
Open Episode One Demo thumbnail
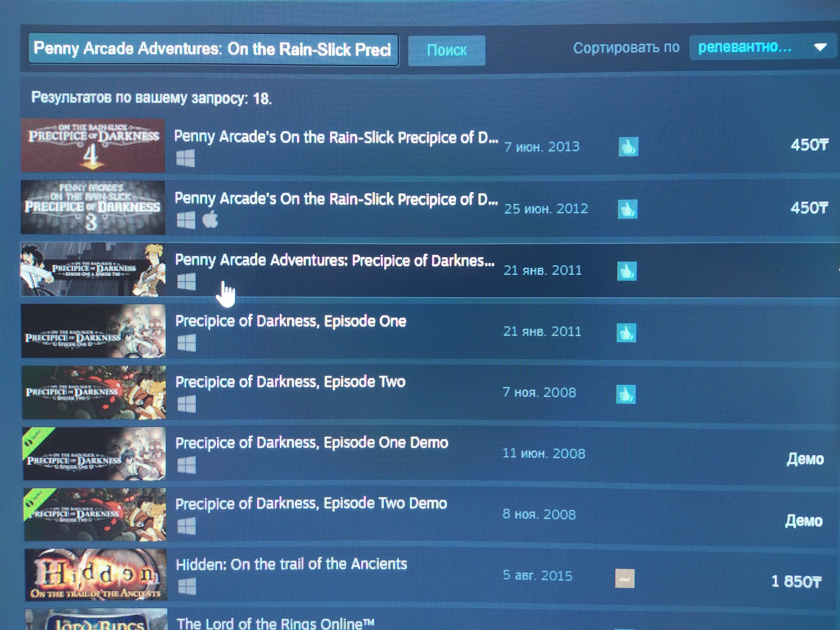coord(94,453)
